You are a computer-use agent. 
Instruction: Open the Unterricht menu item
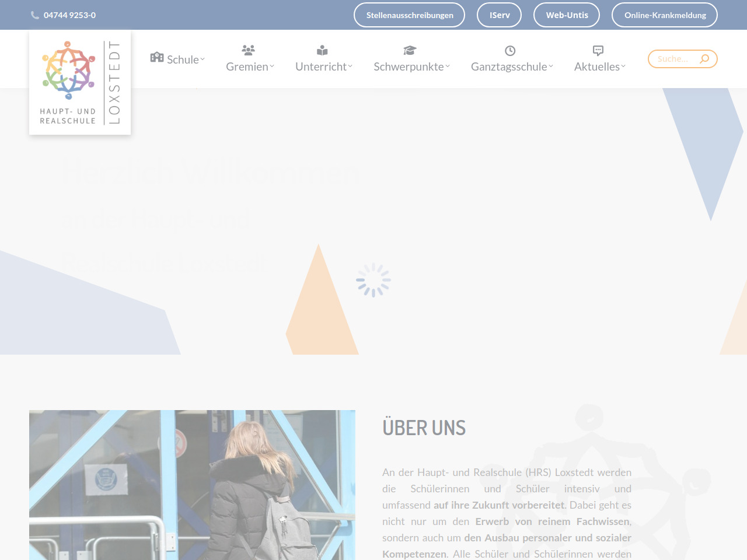click(x=321, y=66)
